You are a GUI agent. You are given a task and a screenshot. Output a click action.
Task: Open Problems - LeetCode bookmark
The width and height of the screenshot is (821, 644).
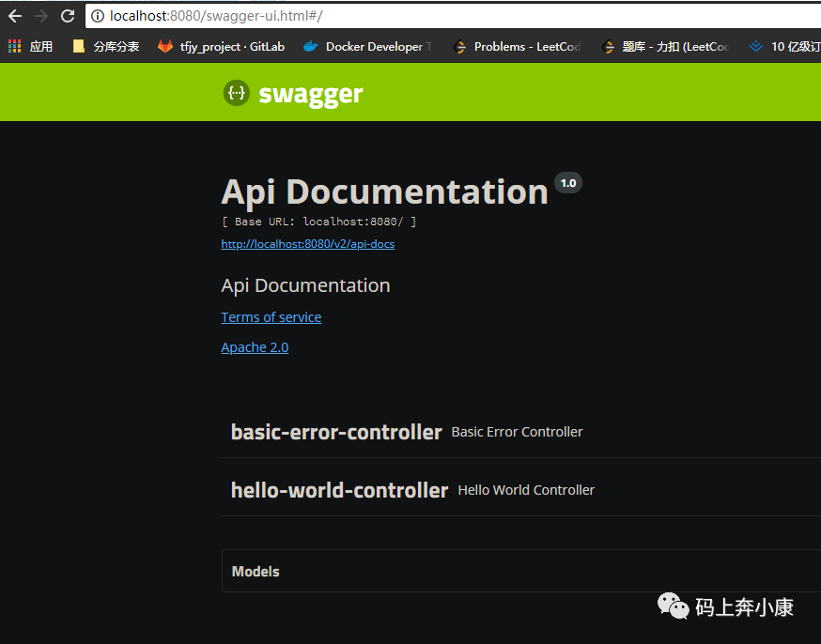pyautogui.click(x=518, y=47)
